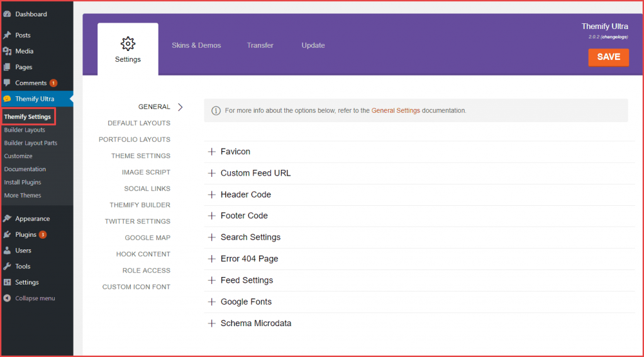Open More Themes in the sidebar
This screenshot has width=644, height=357.
point(23,195)
